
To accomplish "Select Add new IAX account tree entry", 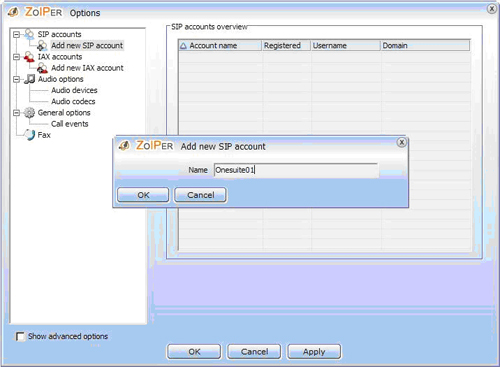I will pyautogui.click(x=87, y=68).
